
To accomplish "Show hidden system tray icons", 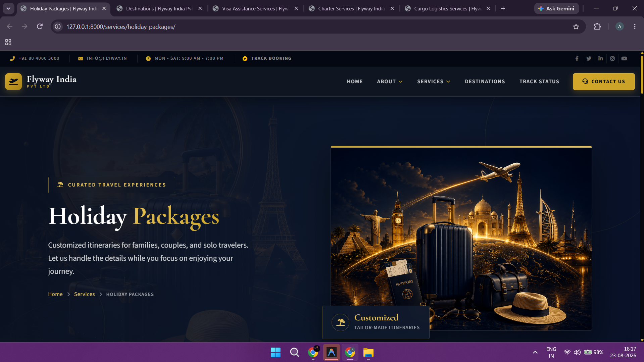I will [535, 352].
